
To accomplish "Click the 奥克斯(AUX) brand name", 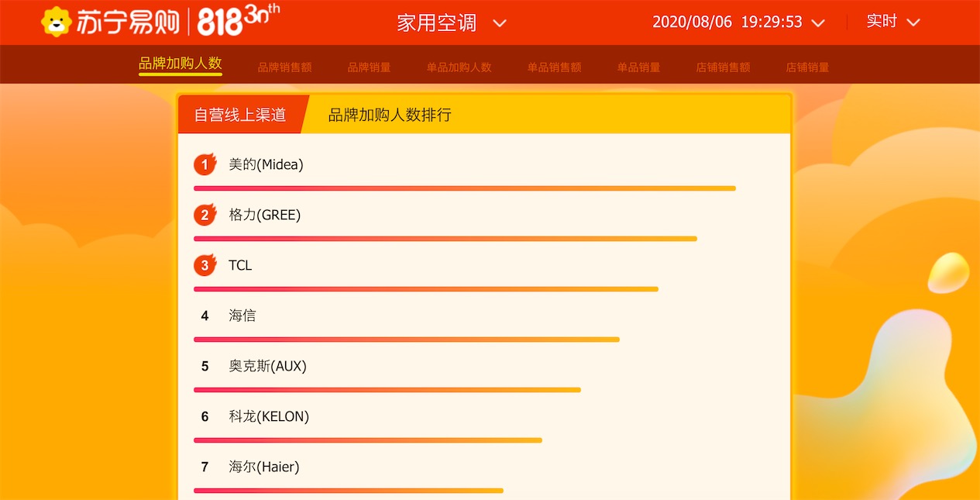I will coord(267,366).
